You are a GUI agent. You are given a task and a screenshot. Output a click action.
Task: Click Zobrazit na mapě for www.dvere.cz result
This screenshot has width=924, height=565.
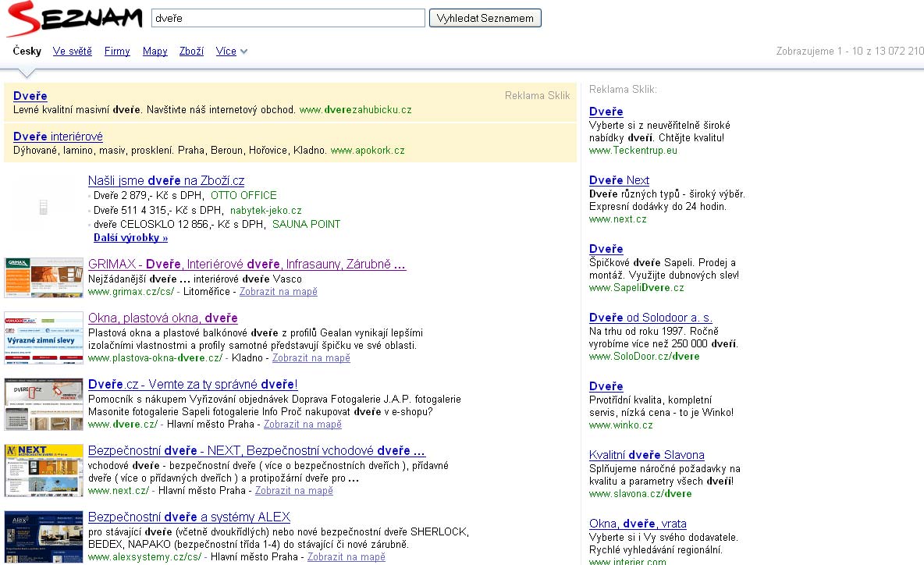click(302, 425)
